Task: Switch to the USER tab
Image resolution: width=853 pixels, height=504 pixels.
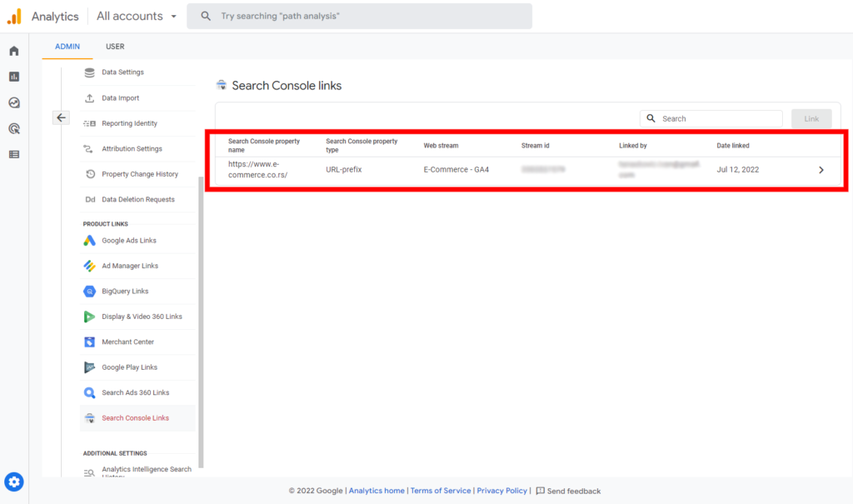Action: click(x=114, y=47)
